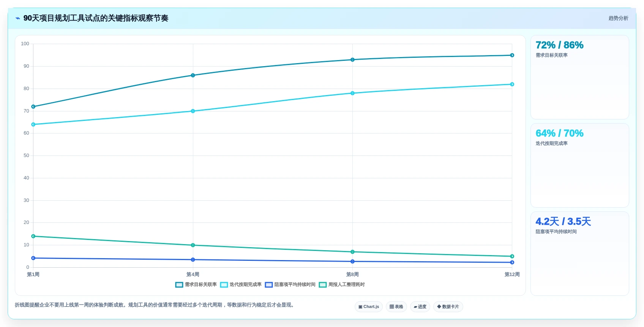Click the 第8周 x-axis label
Image resolution: width=644 pixels, height=327 pixels.
click(352, 275)
